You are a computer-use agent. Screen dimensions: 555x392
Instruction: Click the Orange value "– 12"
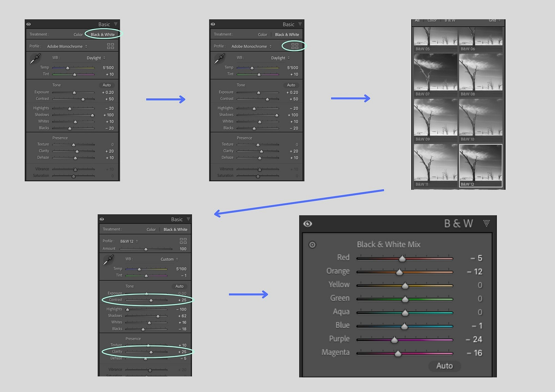click(475, 272)
